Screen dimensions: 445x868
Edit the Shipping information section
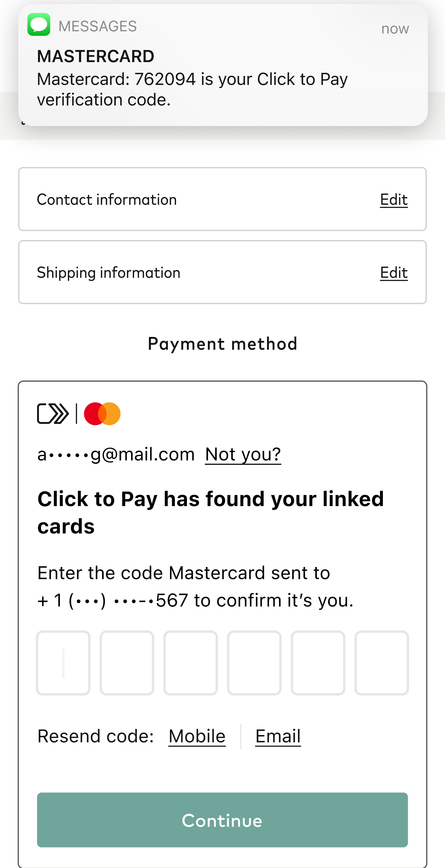point(393,273)
